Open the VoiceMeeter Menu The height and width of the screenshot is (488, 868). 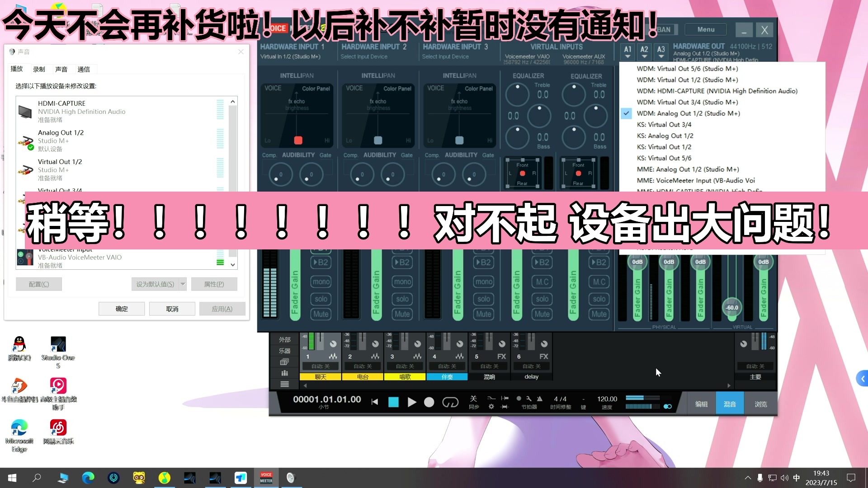coord(705,29)
